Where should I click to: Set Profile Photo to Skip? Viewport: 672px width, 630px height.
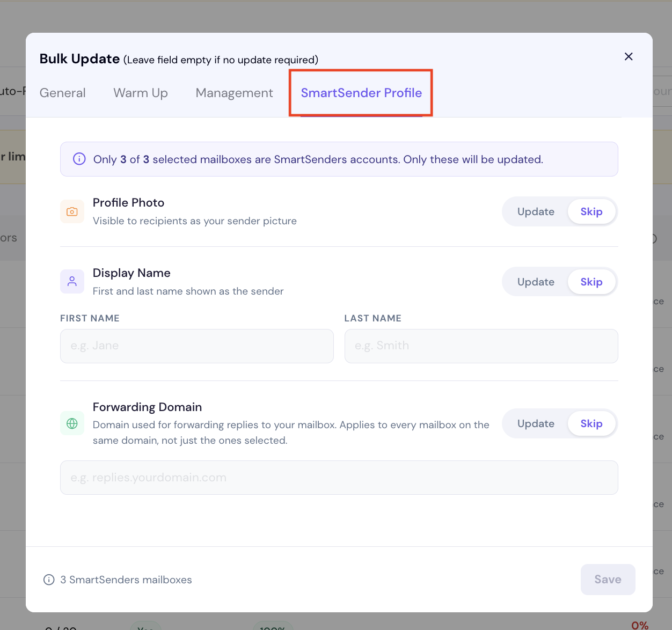pos(591,211)
